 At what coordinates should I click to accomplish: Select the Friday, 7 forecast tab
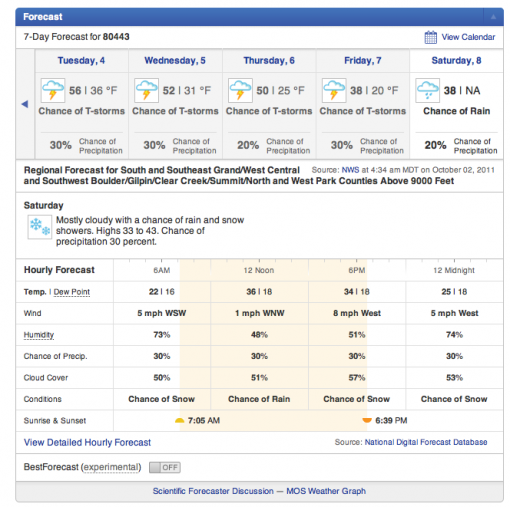(x=363, y=60)
